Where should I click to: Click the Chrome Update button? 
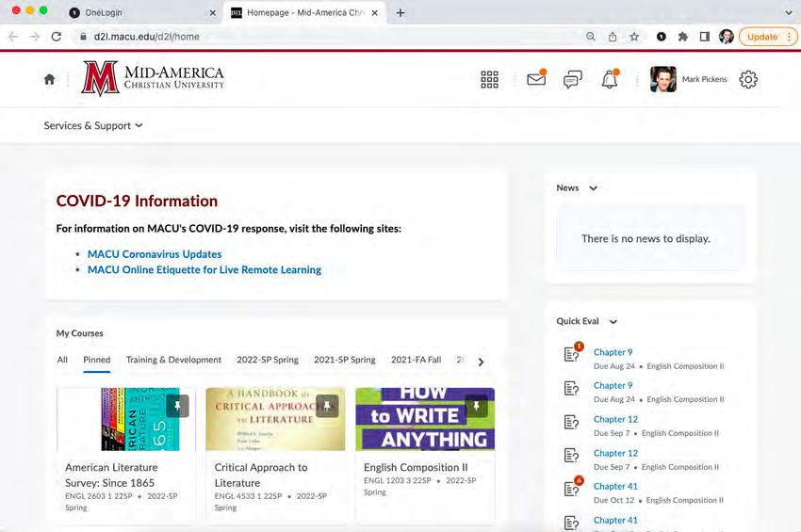768,37
